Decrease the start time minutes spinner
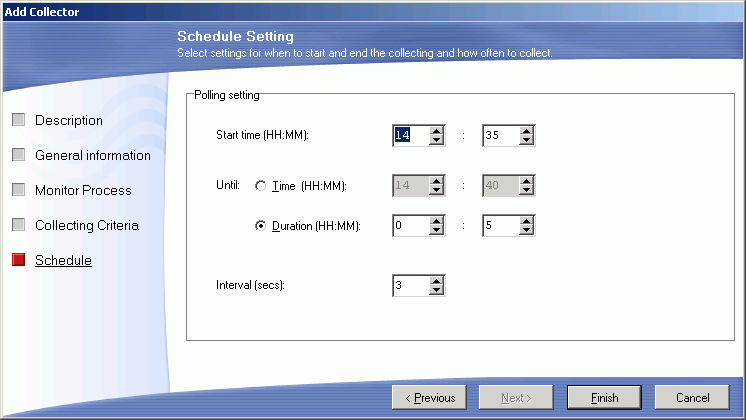 point(527,141)
